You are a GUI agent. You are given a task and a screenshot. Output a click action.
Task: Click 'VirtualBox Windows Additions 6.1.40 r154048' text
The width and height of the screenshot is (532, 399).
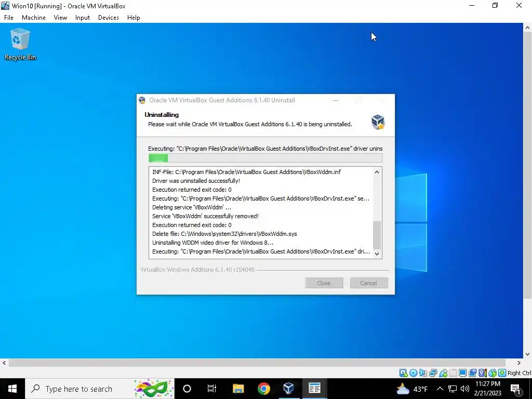coord(197,270)
